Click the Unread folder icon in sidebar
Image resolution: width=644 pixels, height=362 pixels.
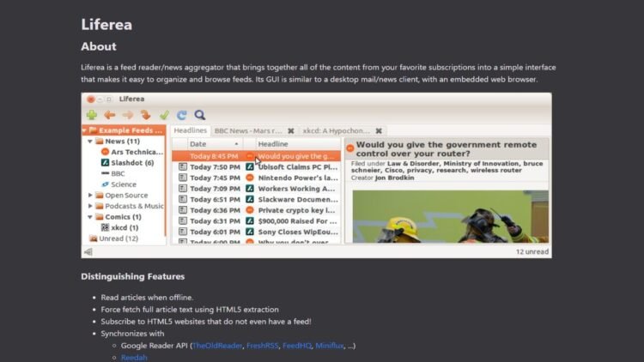tap(94, 238)
